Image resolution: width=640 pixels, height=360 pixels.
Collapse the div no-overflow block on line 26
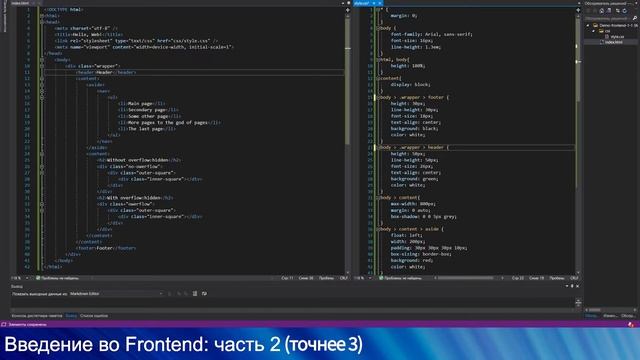[x=42, y=167]
